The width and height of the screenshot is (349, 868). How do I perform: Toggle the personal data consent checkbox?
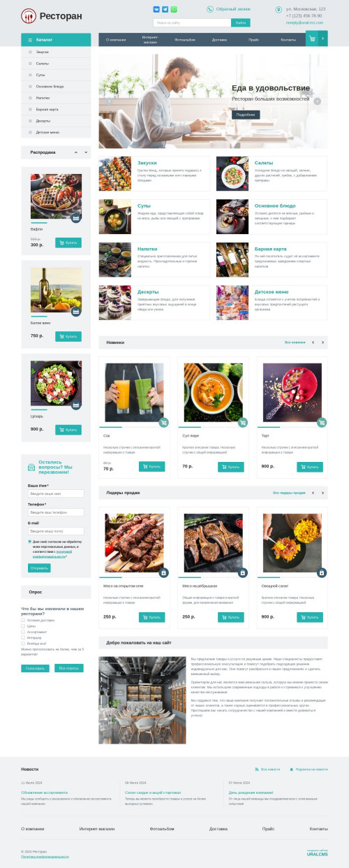click(x=30, y=542)
